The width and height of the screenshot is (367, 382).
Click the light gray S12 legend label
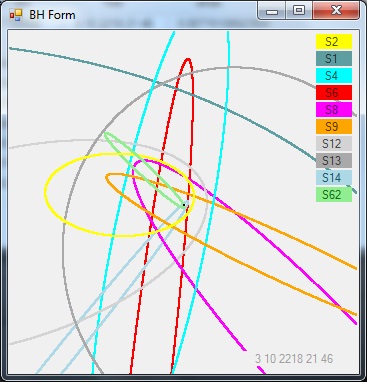coord(334,144)
